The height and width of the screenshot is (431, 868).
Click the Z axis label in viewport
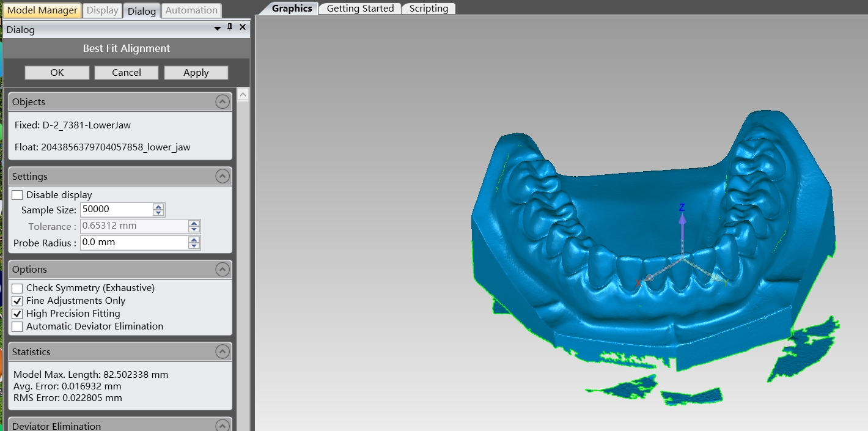(x=682, y=207)
